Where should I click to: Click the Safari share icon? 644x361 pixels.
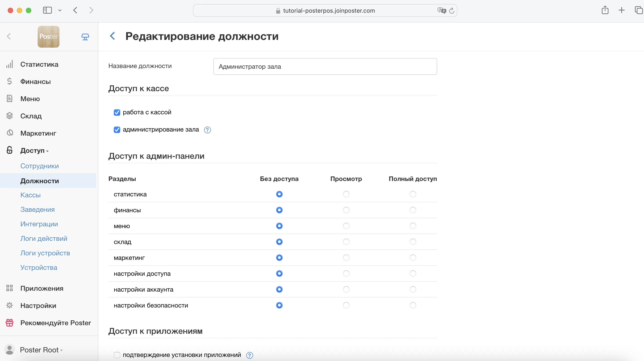click(x=605, y=10)
